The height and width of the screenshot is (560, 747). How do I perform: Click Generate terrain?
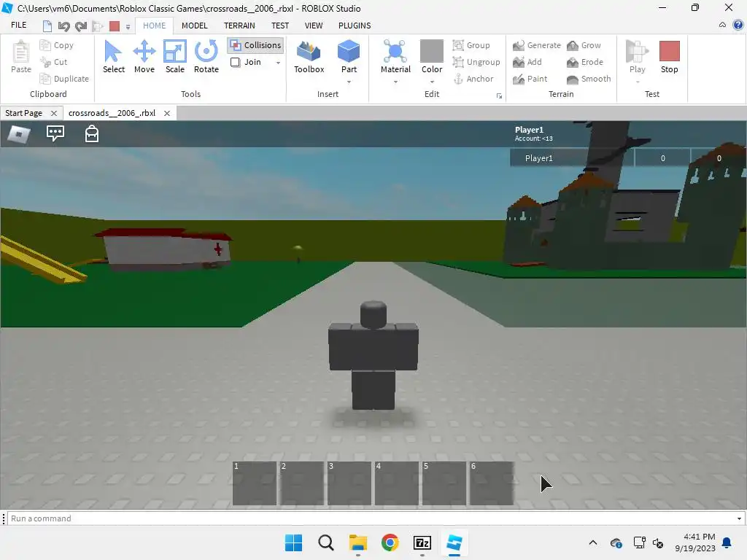pos(537,45)
